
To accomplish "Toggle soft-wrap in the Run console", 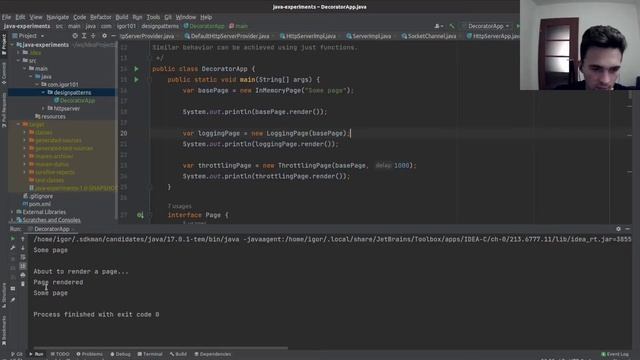I will click(22, 257).
